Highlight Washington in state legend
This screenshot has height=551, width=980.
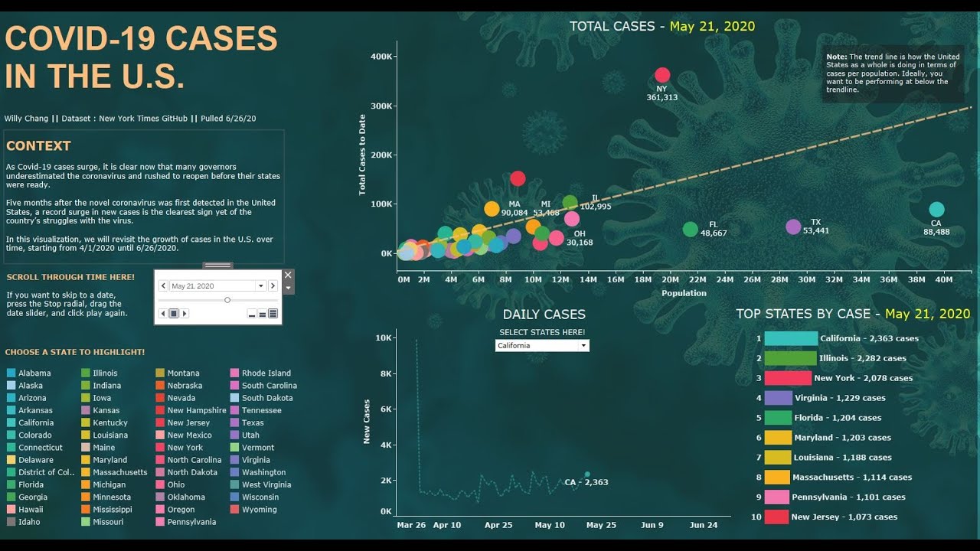point(258,472)
